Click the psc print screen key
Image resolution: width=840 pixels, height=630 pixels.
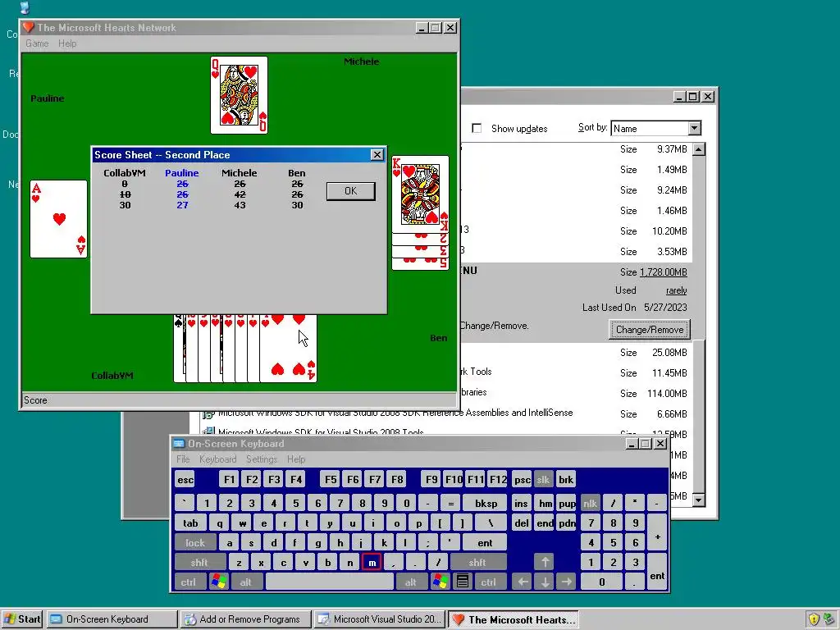522,479
